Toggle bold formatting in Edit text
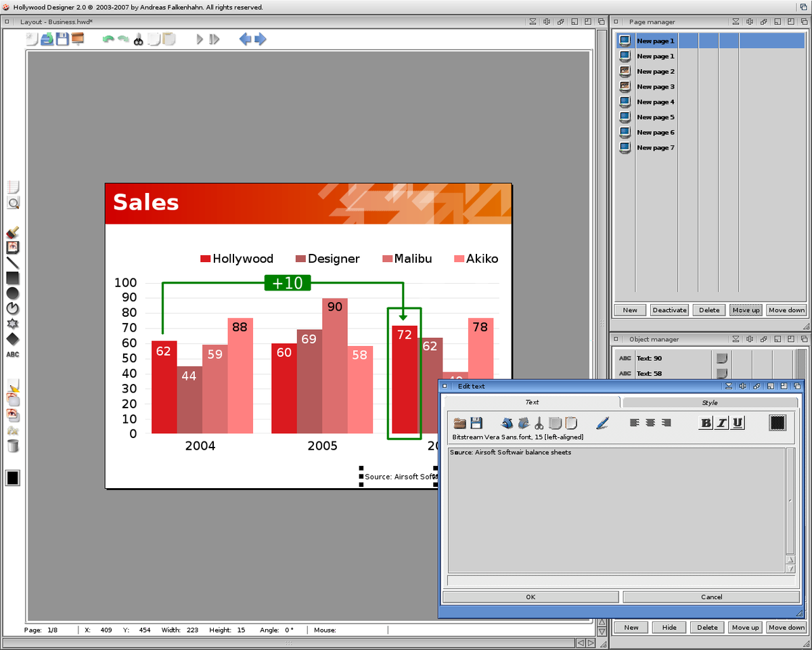The height and width of the screenshot is (650, 812). [706, 423]
